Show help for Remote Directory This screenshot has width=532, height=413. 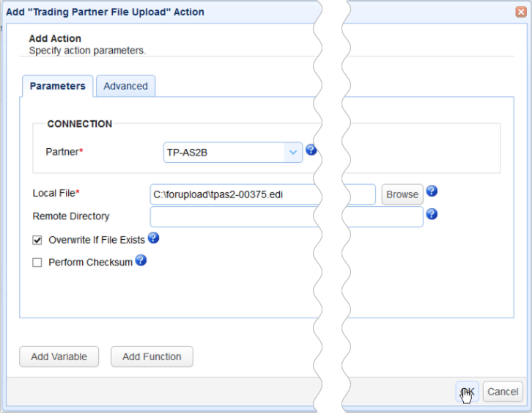(432, 214)
